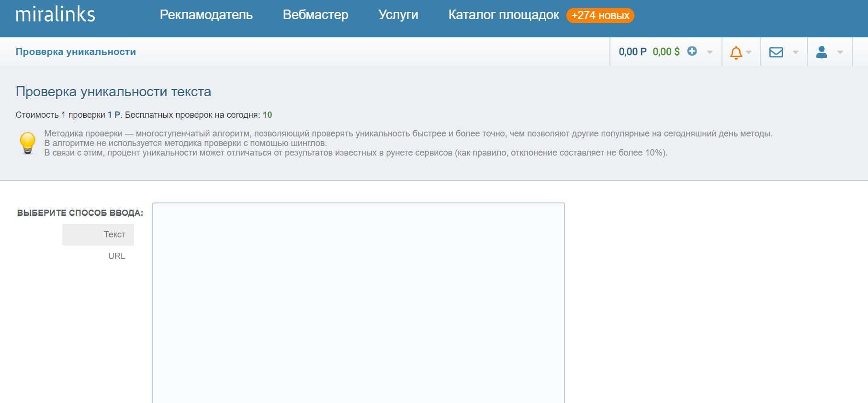This screenshot has width=868, height=403.
Task: Open messages via the envelope icon
Action: click(776, 52)
